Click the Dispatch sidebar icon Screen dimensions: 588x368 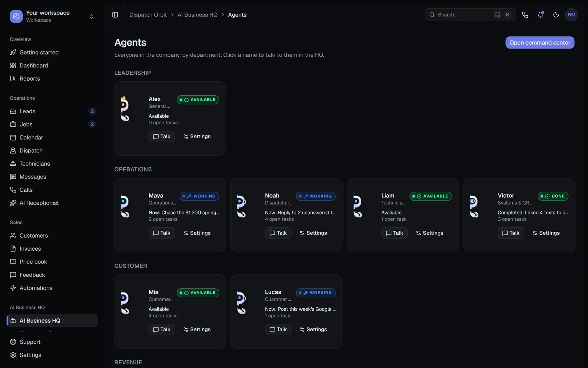13,151
